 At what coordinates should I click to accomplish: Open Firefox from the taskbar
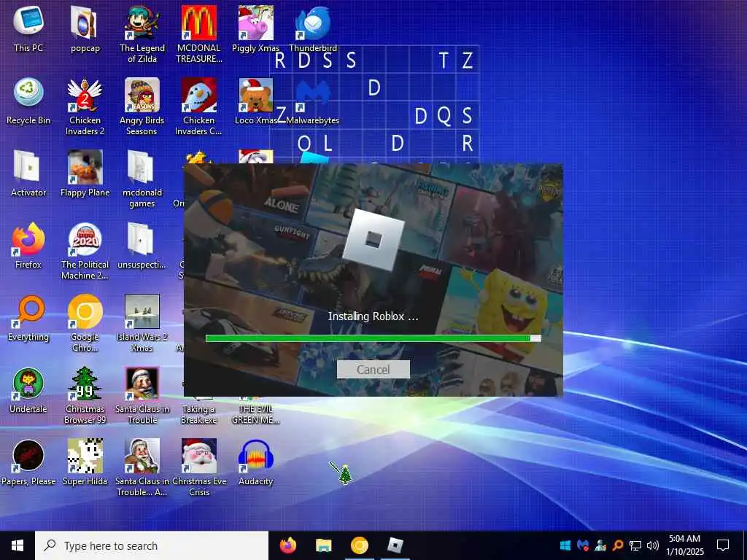[287, 545]
